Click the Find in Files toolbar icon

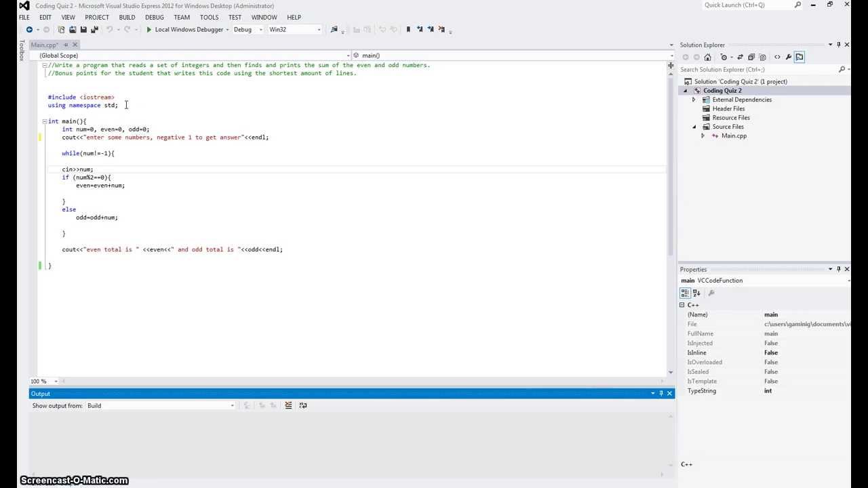pos(334,30)
